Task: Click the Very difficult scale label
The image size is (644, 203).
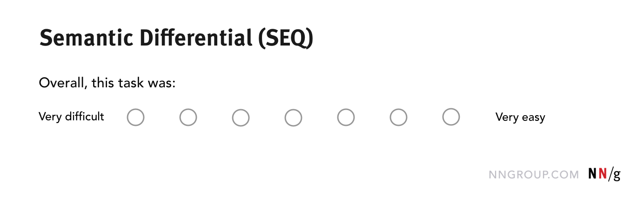Action: 71,117
